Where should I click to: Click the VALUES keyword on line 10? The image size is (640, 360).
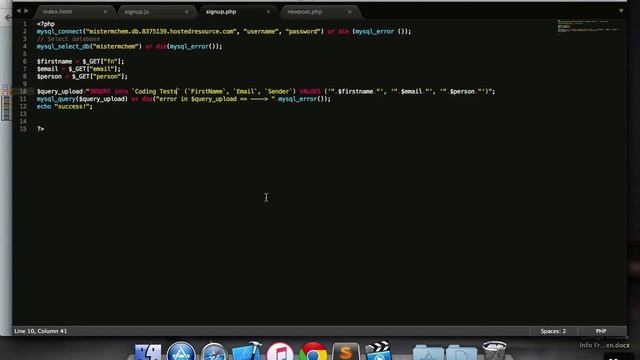[310, 91]
